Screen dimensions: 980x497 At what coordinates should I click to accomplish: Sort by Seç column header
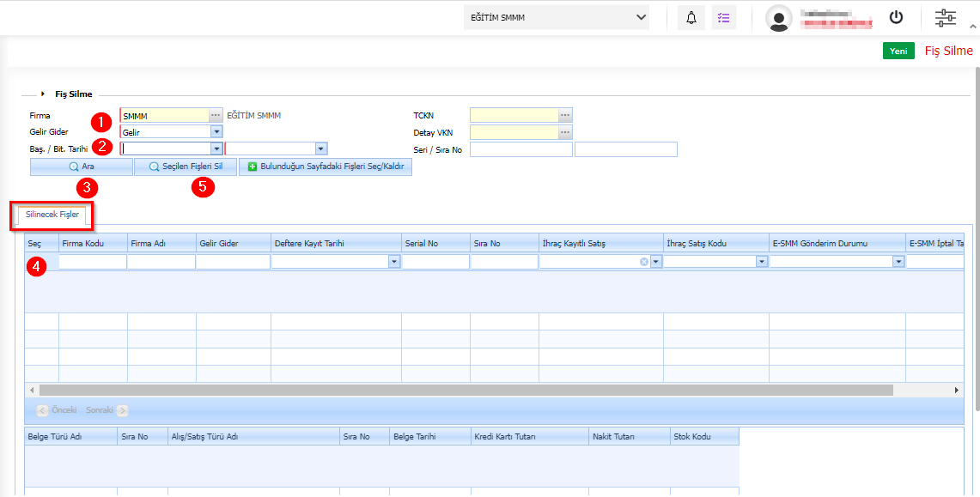tap(42, 243)
